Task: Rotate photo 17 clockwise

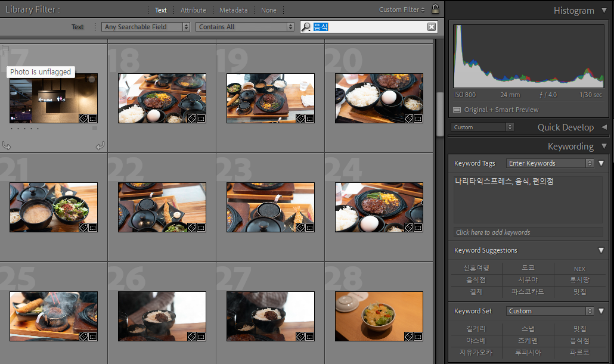Action: coord(100,145)
